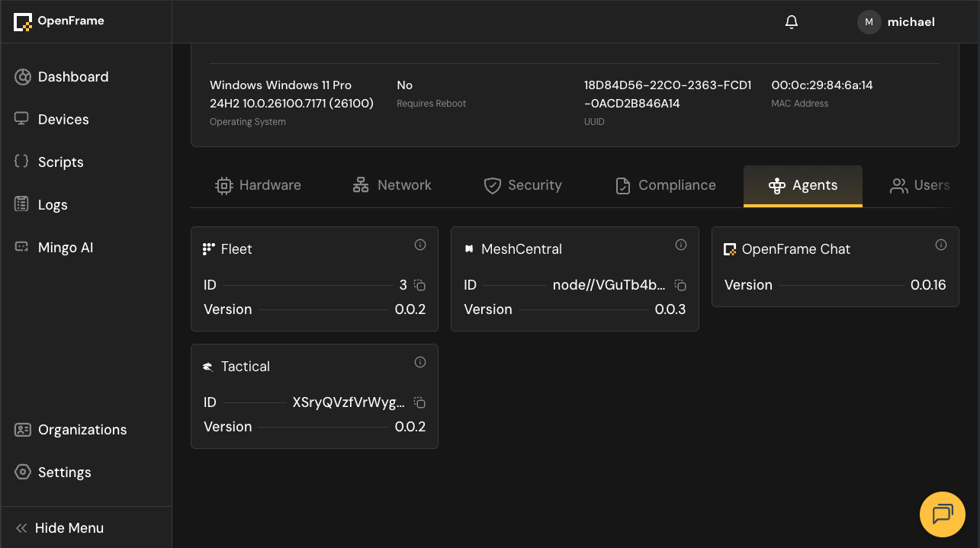980x548 pixels.
Task: Open Settings from sidebar
Action: click(x=85, y=473)
